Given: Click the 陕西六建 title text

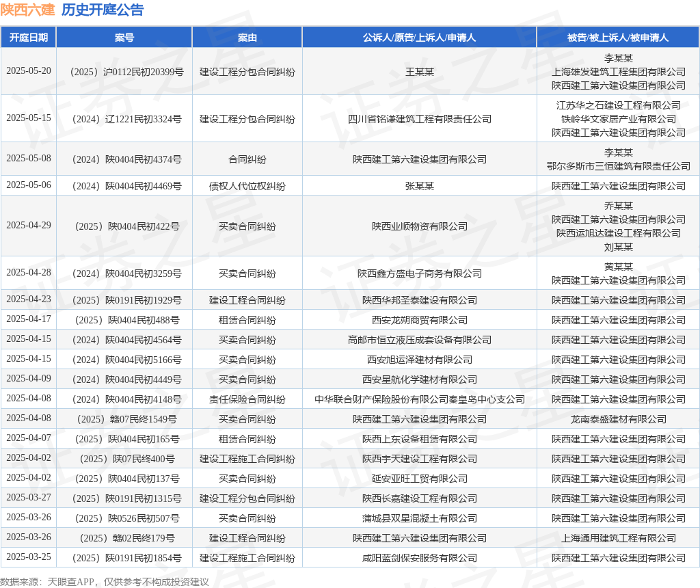Looking at the screenshot, I should point(27,10).
